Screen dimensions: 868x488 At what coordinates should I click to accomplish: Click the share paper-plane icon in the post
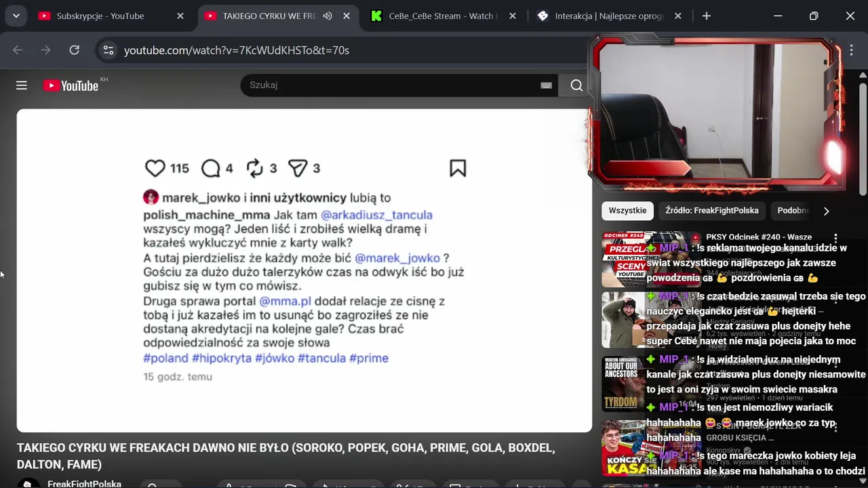298,168
